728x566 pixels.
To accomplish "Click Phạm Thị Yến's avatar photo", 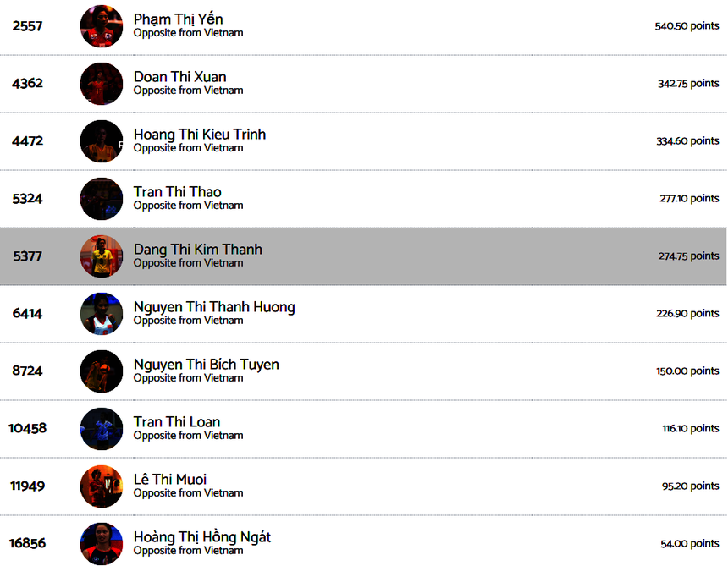I will [x=102, y=26].
